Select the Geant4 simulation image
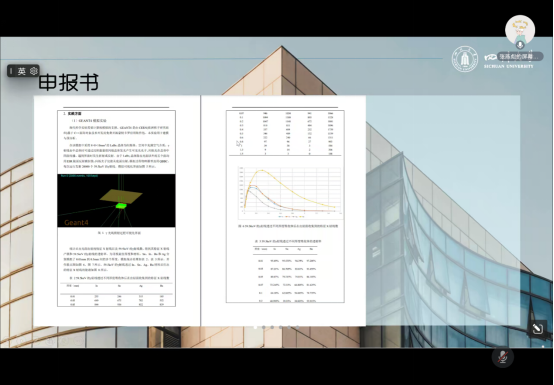Screen dimensions: 554x385 click(x=116, y=201)
